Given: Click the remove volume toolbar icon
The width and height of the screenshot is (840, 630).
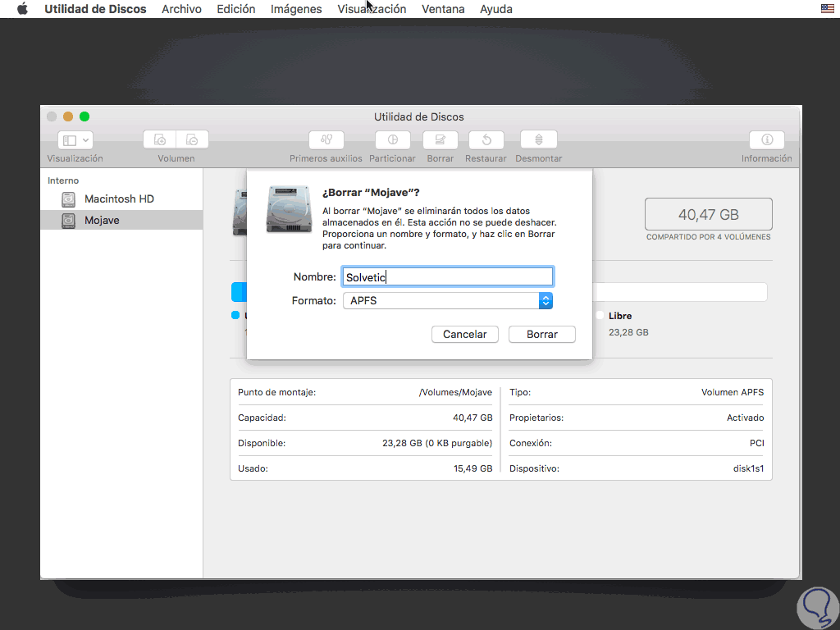Looking at the screenshot, I should [192, 139].
